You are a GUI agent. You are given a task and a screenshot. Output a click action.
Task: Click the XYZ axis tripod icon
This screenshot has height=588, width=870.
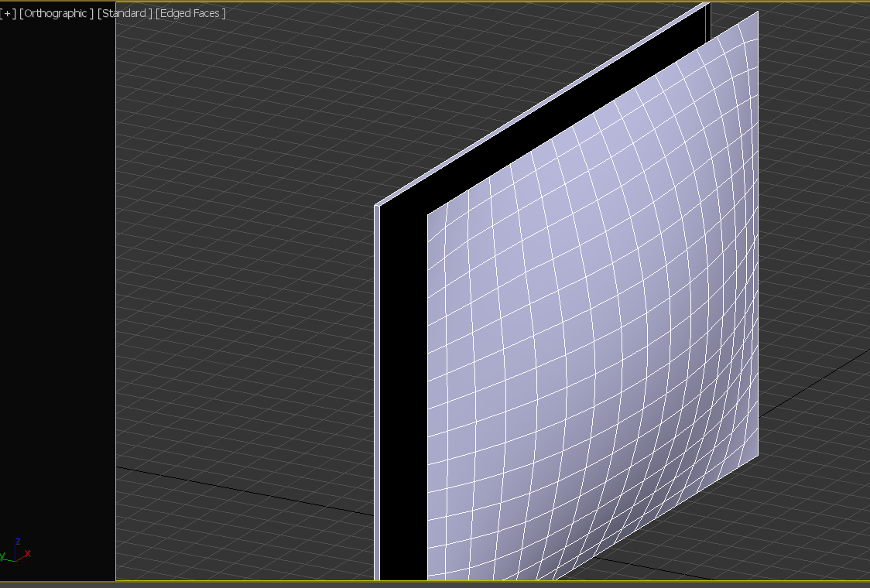pos(15,551)
